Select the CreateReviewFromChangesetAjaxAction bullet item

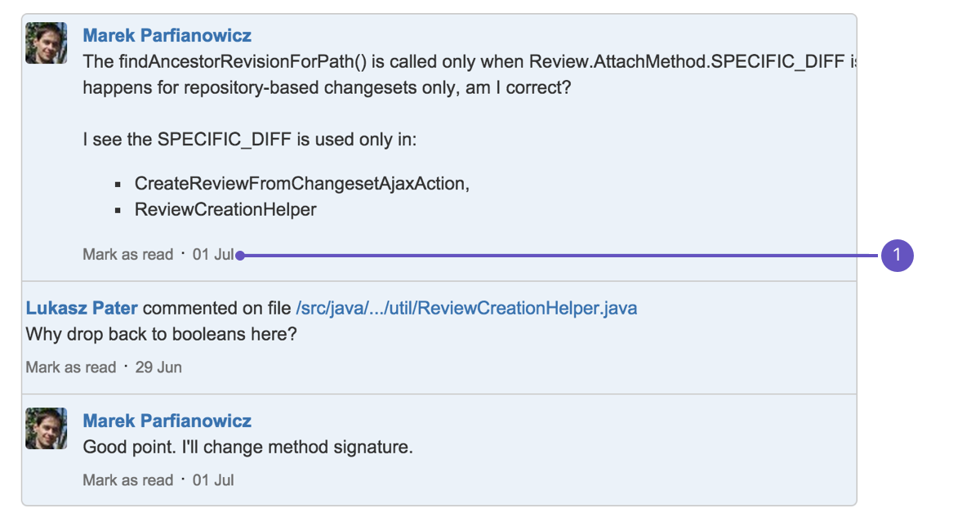302,184
